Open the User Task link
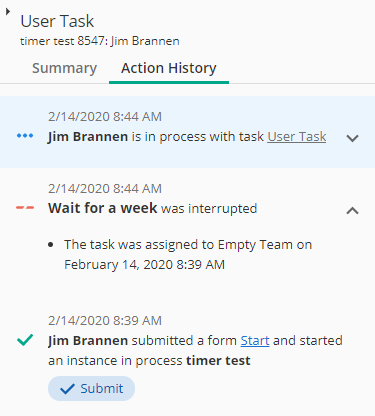This screenshot has height=416, width=375. (x=297, y=137)
